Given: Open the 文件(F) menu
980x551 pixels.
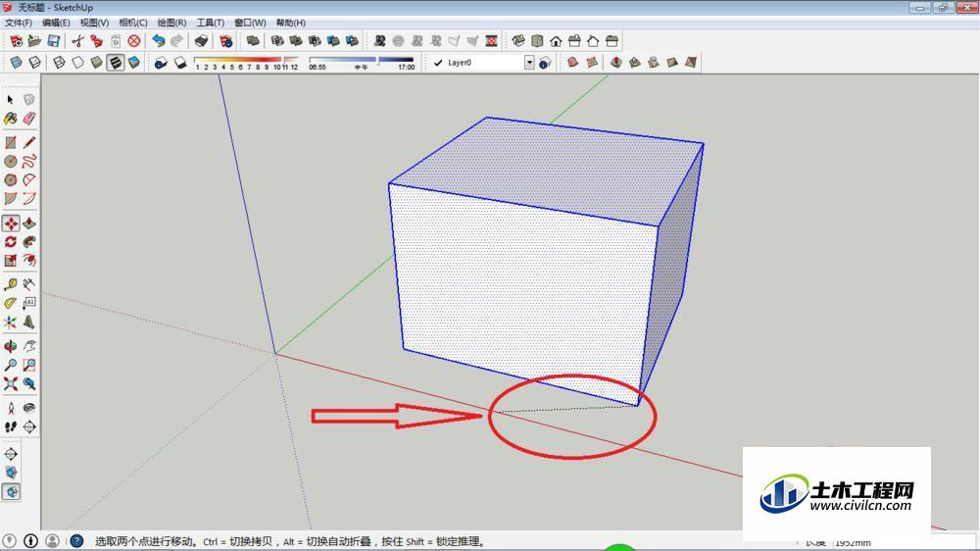Looking at the screenshot, I should (x=18, y=23).
